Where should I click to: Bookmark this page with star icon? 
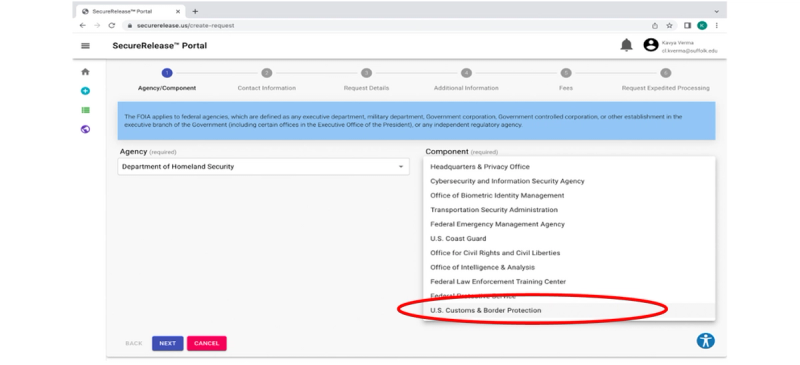[x=669, y=26]
